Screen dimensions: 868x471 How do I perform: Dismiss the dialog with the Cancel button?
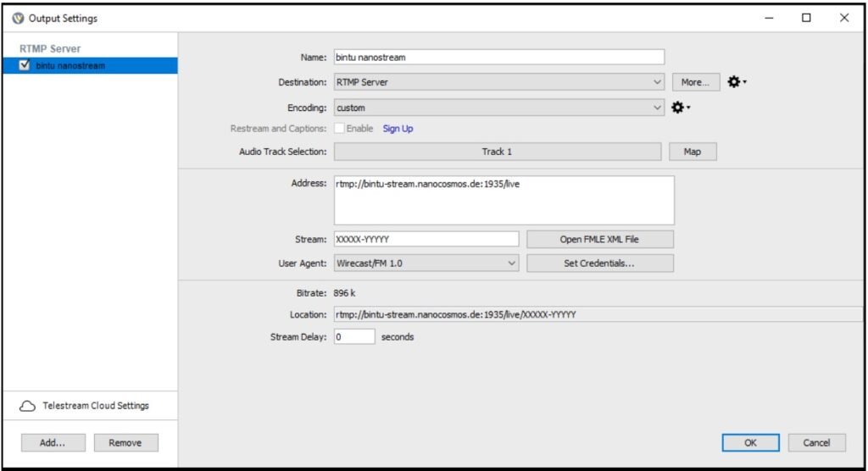pos(816,443)
